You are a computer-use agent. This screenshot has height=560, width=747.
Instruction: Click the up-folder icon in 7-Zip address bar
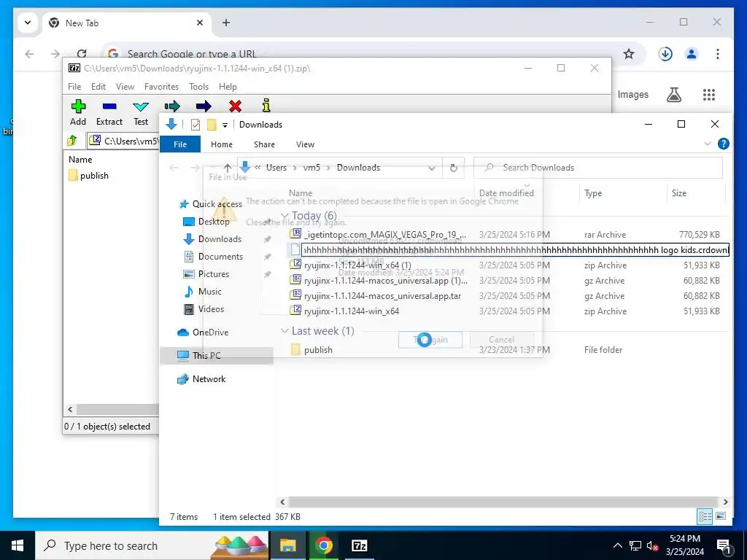click(x=72, y=141)
